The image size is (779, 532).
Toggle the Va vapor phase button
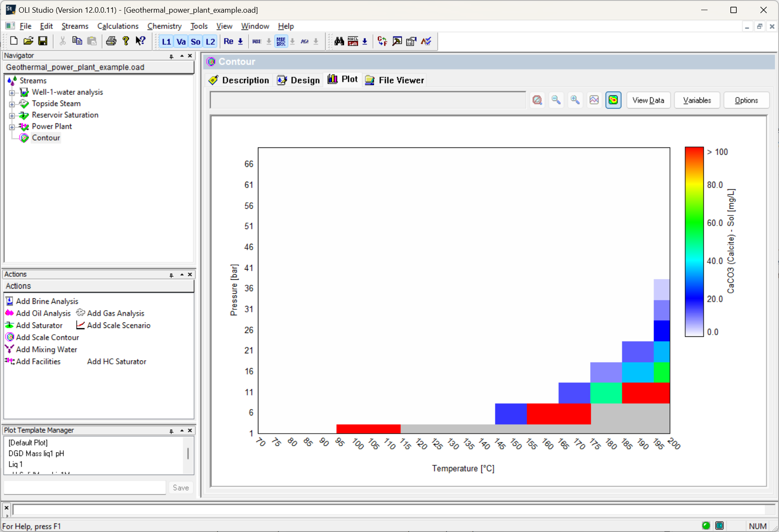point(181,41)
